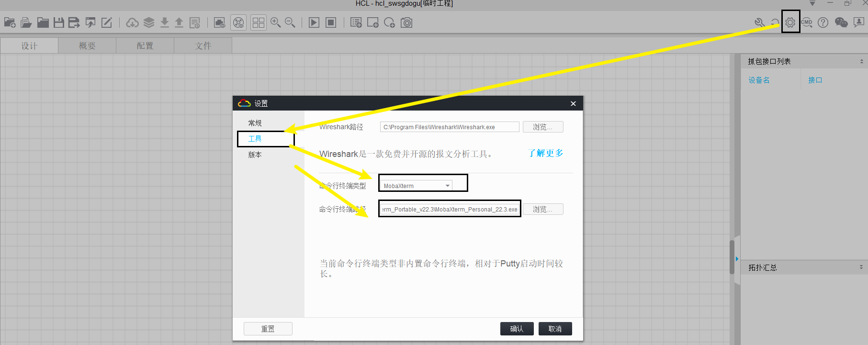
Task: Click 浏览 button beside Wireshark path
Action: click(543, 127)
